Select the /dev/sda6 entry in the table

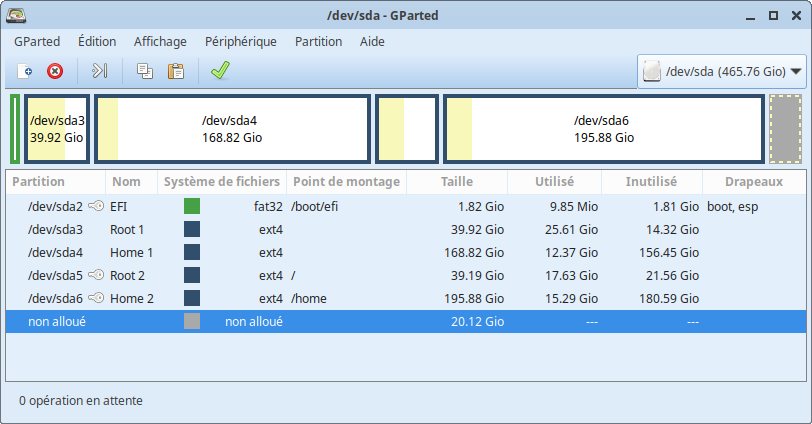406,298
